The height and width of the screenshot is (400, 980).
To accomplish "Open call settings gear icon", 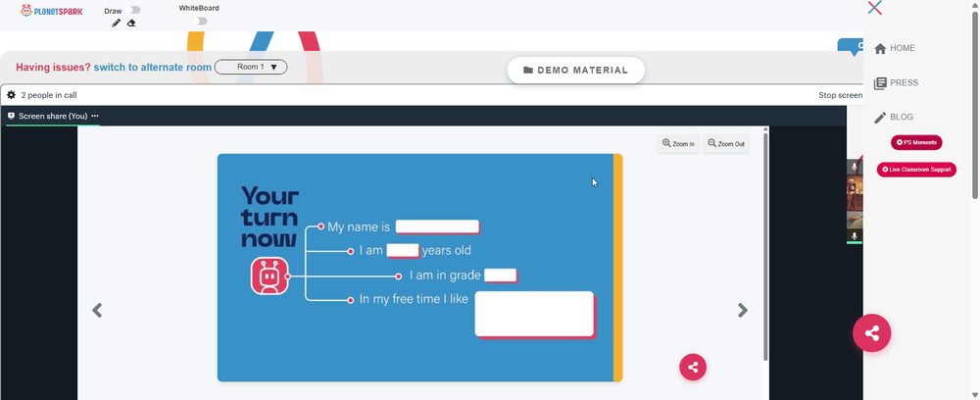I will coord(11,95).
